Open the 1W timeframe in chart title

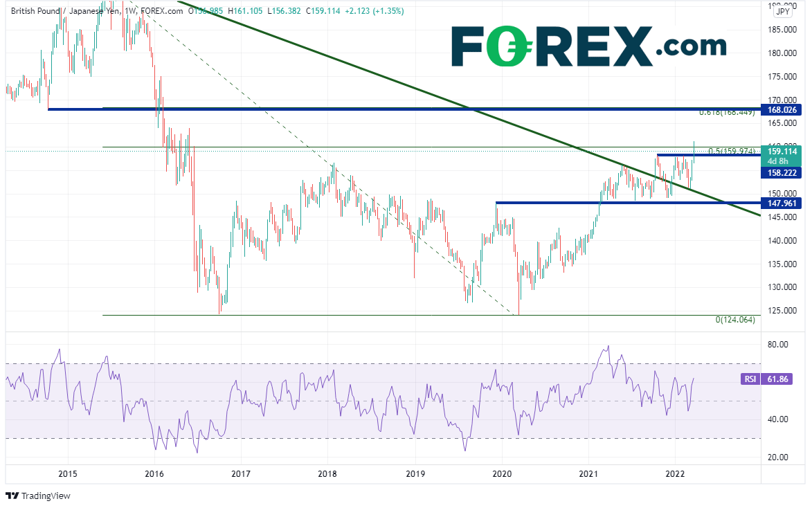(129, 12)
